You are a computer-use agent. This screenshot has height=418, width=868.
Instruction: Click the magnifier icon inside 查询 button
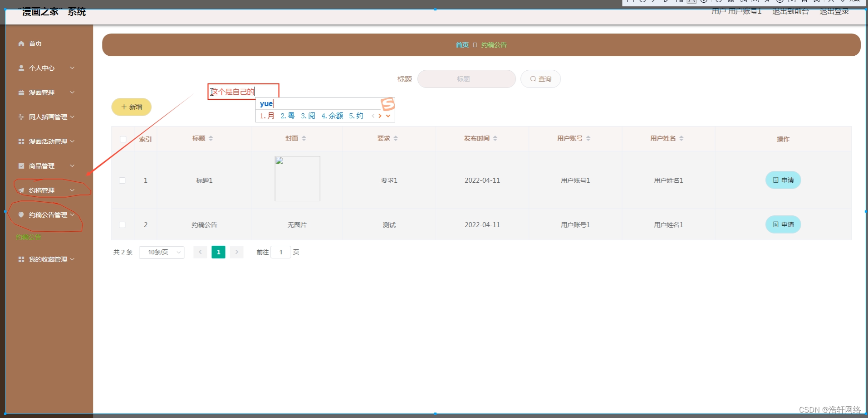pyautogui.click(x=534, y=79)
